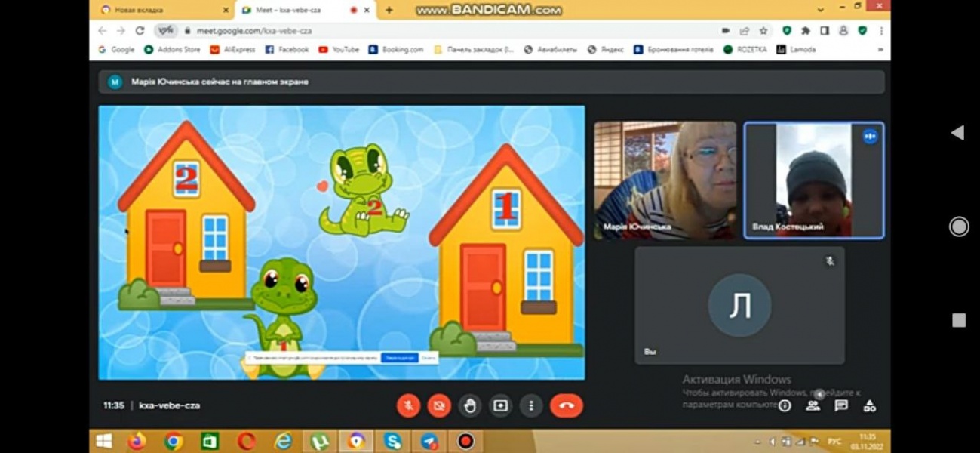Turn the camera back on
Image resolution: width=980 pixels, height=453 pixels.
pos(438,405)
